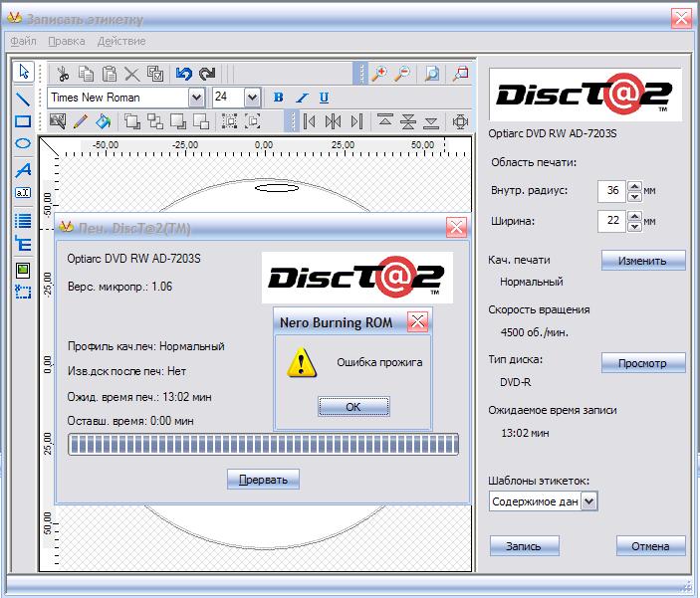Open the Times New Roman font dropdown

195,98
